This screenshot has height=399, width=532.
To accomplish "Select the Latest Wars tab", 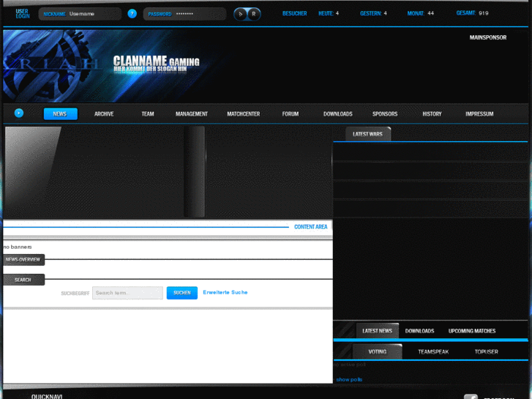I will click(x=368, y=134).
